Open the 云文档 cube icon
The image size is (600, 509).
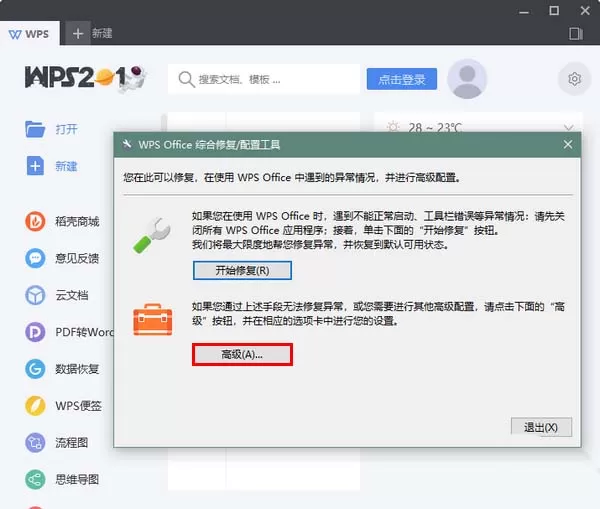[x=35, y=295]
